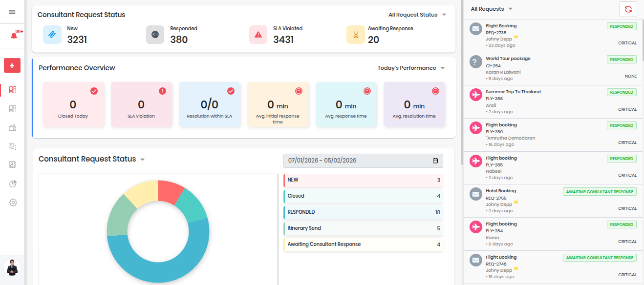Open the contacts sidebar icon
Viewport: 644px width, 285px height.
coord(13,165)
